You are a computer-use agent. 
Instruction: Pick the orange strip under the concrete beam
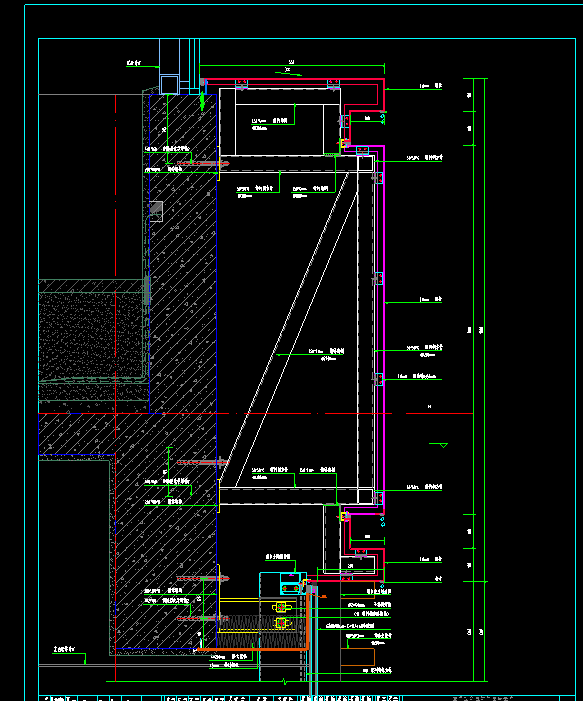253,649
